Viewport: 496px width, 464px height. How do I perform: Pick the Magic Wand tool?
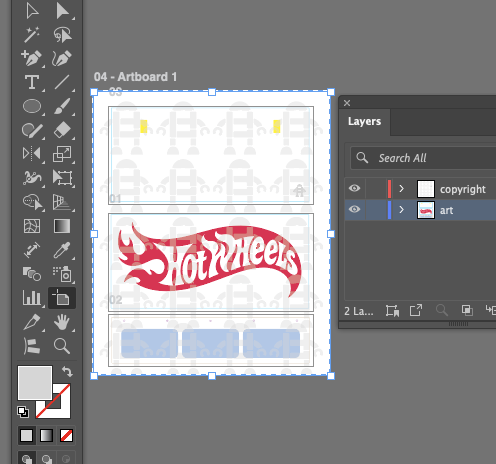tap(32, 35)
